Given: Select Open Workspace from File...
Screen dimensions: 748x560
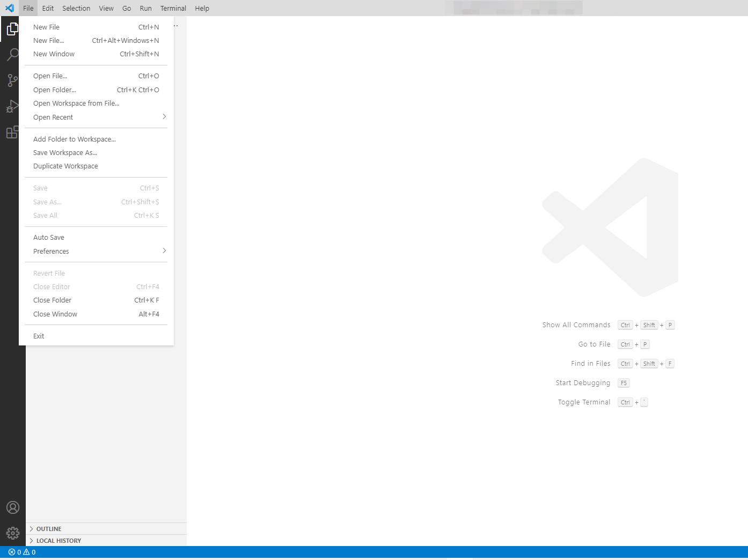Looking at the screenshot, I should [x=97, y=104].
